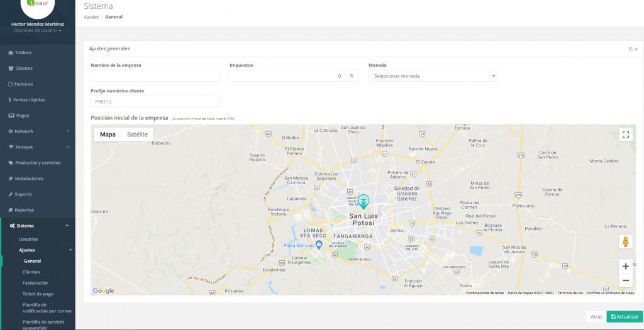Focus the Impuestos percentage field
Viewport: 644px width, 330px height.
tap(287, 76)
